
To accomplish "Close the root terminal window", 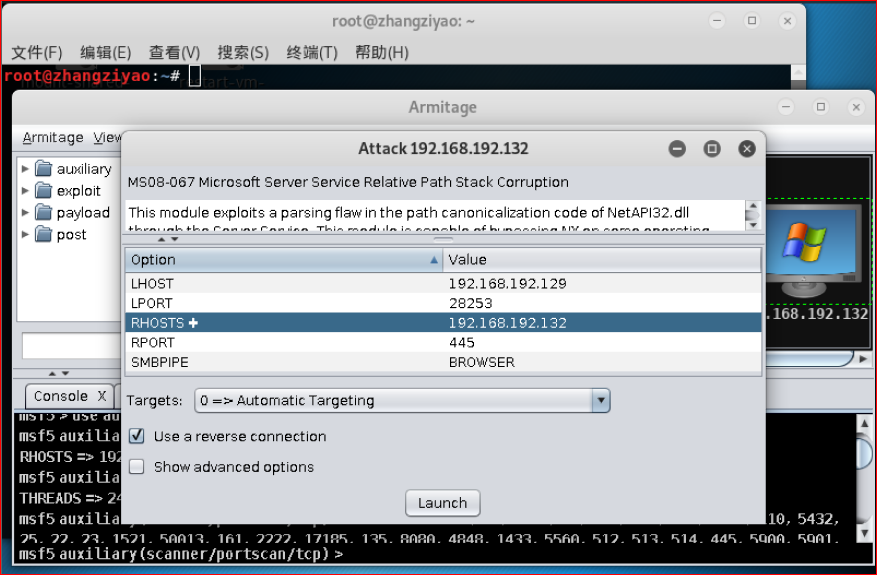I will (788, 21).
